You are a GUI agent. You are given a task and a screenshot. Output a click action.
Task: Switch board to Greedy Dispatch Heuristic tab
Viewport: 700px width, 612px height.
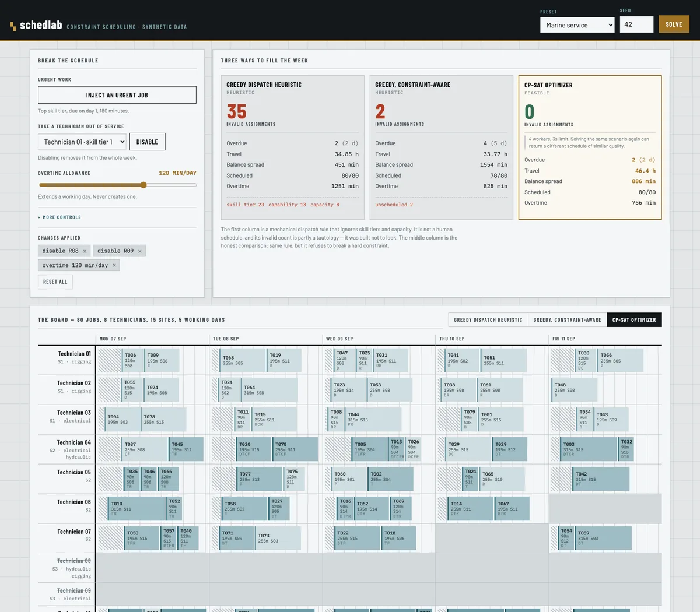tap(488, 319)
